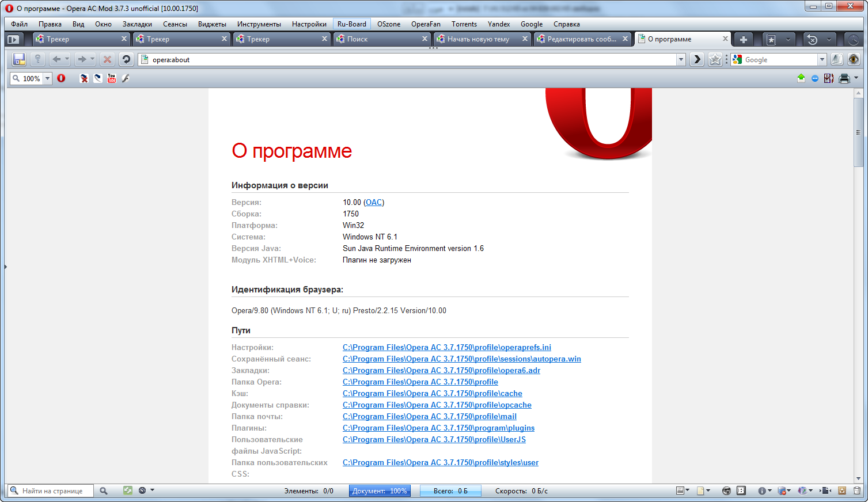Open the sessions\autopera.win link
The height and width of the screenshot is (502, 868).
462,359
